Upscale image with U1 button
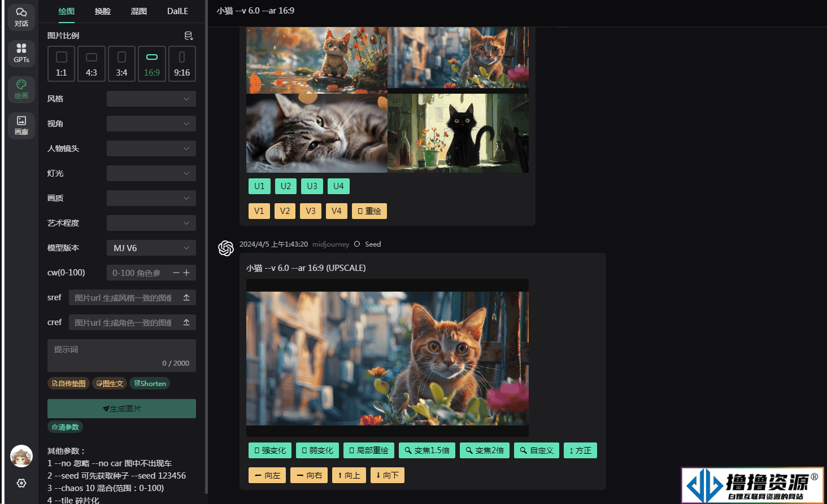 (x=259, y=186)
